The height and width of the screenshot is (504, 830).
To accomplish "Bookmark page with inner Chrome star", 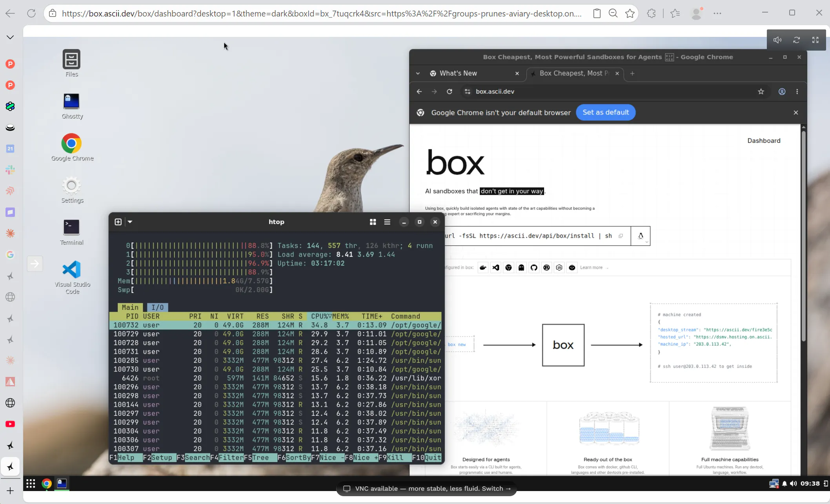I will (761, 91).
